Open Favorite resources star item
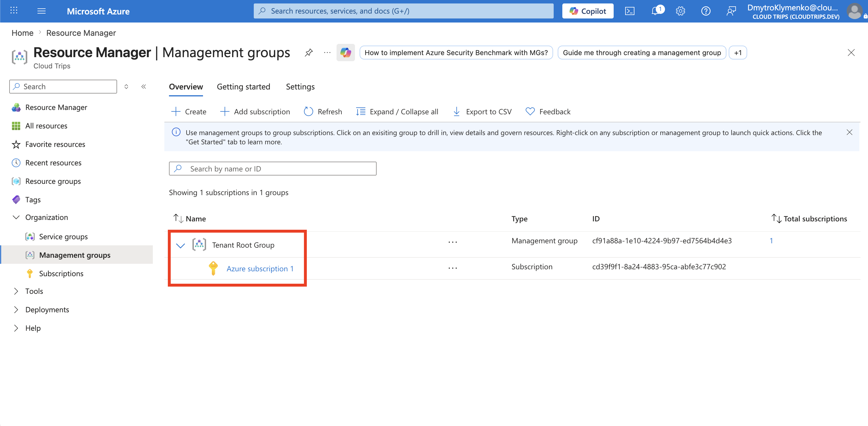The width and height of the screenshot is (868, 426). 55,144
